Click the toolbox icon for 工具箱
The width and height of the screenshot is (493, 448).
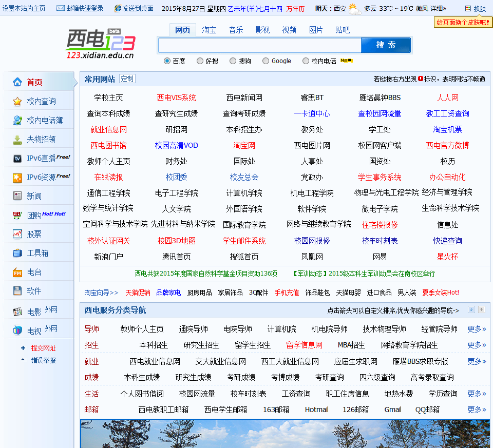(x=17, y=253)
